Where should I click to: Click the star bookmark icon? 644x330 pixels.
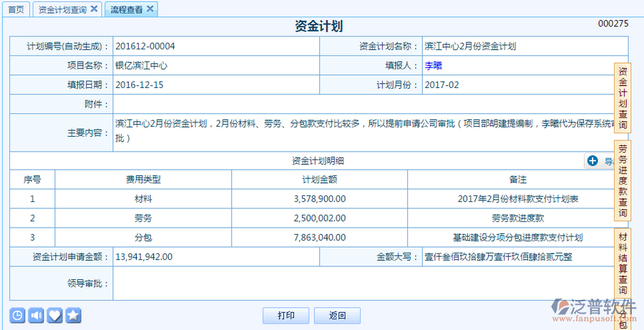74,315
